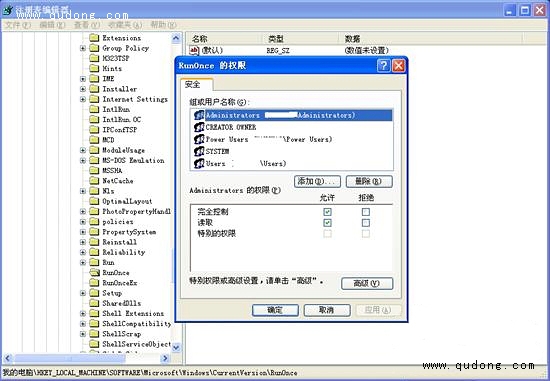Select the Reliability tree item
This screenshot has height=381, width=550.
tap(123, 252)
